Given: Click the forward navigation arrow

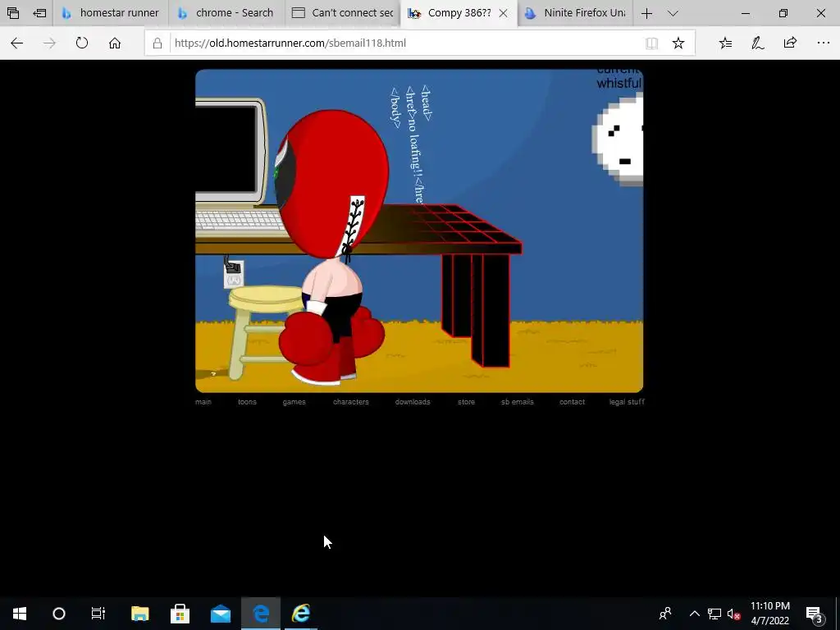Looking at the screenshot, I should tap(49, 43).
